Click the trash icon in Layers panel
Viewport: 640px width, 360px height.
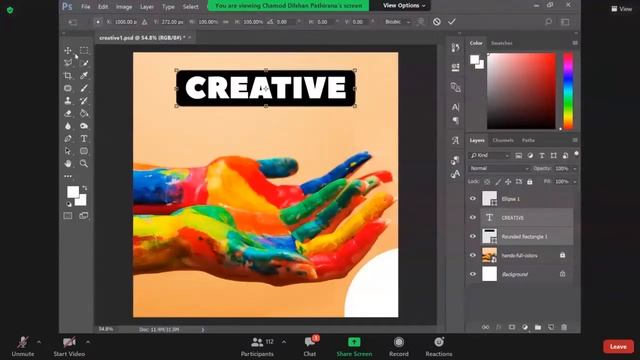[564, 327]
